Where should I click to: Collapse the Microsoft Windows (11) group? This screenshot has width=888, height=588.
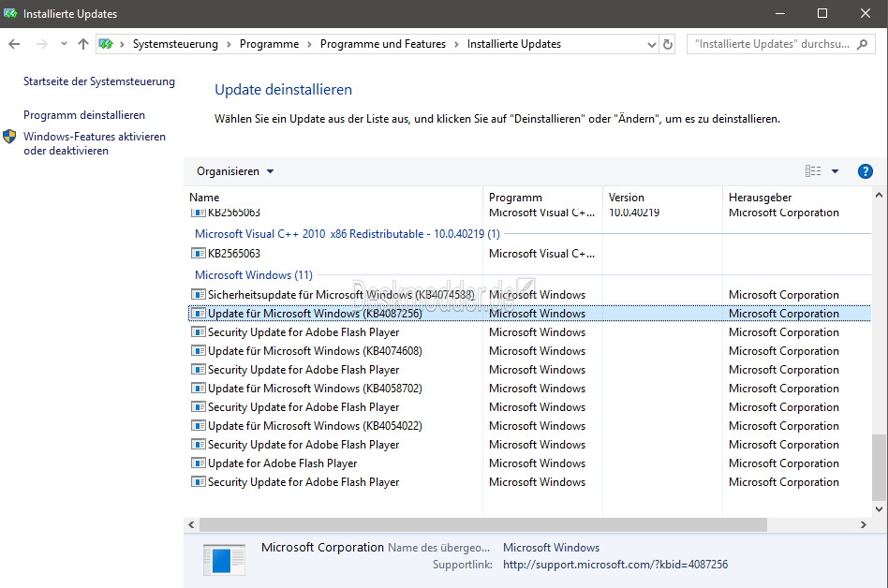click(x=254, y=275)
